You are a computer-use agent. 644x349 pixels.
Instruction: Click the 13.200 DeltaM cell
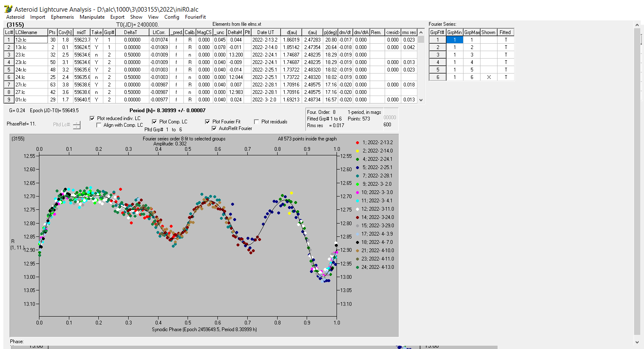click(235, 55)
